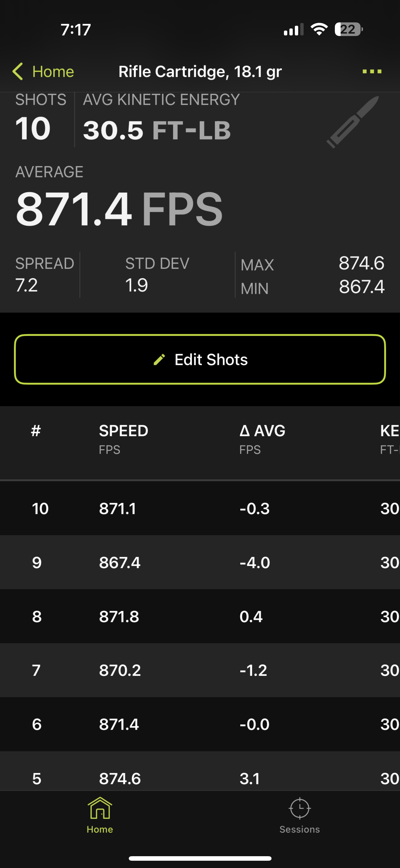Image resolution: width=400 pixels, height=868 pixels.
Task: Select shot 7 row with 870.2 speed
Action: click(200, 670)
